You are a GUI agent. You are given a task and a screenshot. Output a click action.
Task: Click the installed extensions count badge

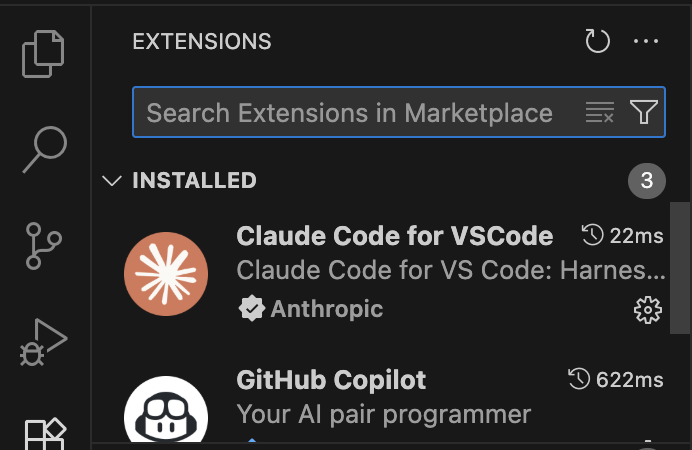(646, 181)
